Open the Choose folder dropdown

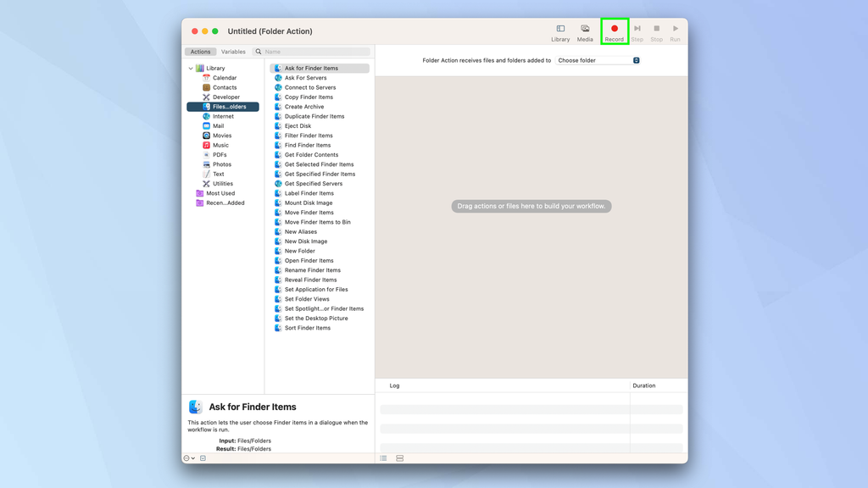point(596,60)
